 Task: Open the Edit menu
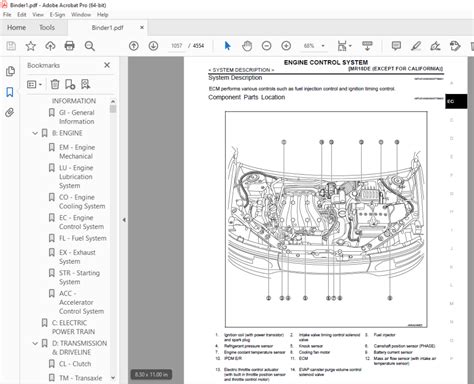click(x=22, y=15)
